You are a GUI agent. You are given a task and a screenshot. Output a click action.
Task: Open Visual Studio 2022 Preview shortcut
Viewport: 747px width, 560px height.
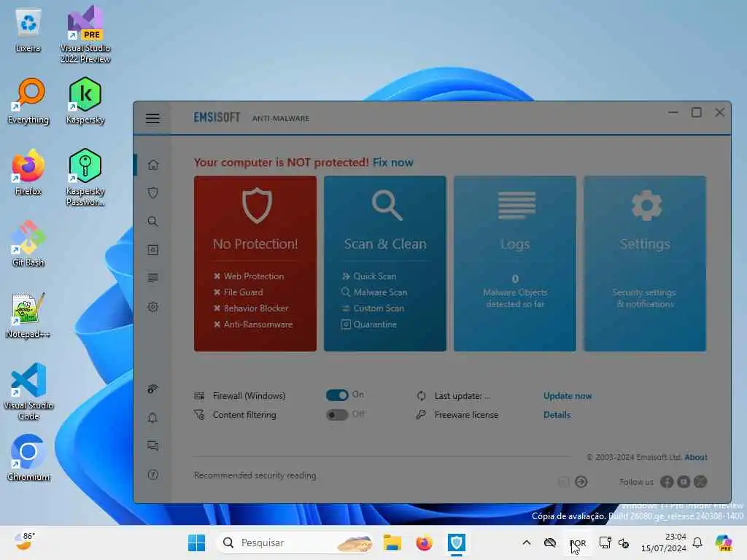[x=85, y=34]
